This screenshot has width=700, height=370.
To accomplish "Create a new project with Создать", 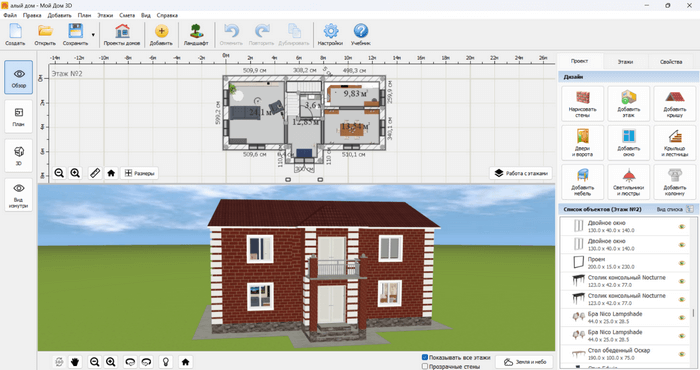I will point(15,34).
